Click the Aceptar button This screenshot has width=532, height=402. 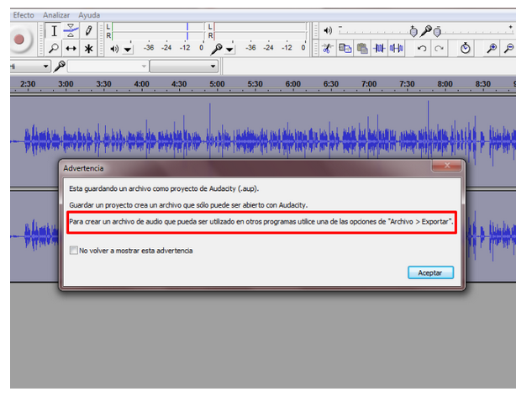(429, 272)
